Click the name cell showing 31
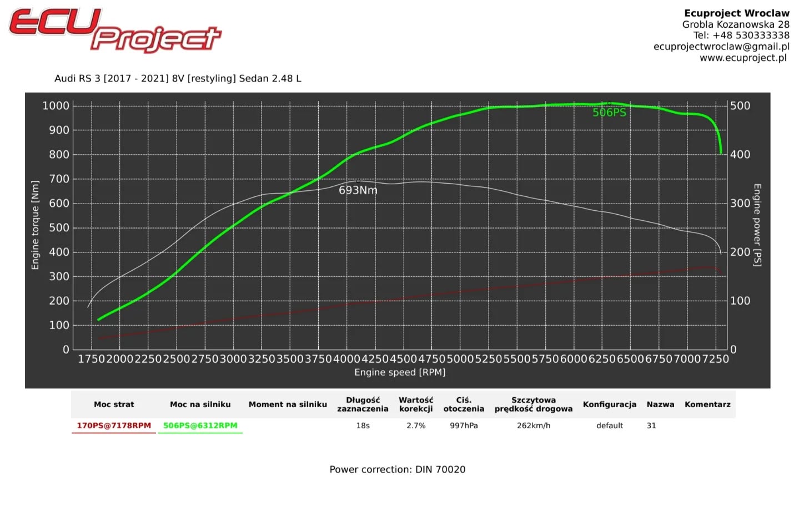799x532 pixels. tap(651, 425)
